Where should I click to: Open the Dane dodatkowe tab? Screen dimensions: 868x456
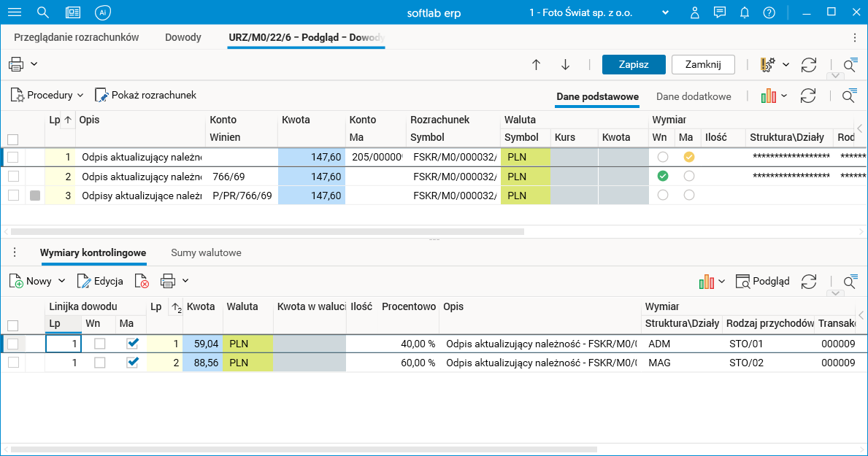point(693,96)
